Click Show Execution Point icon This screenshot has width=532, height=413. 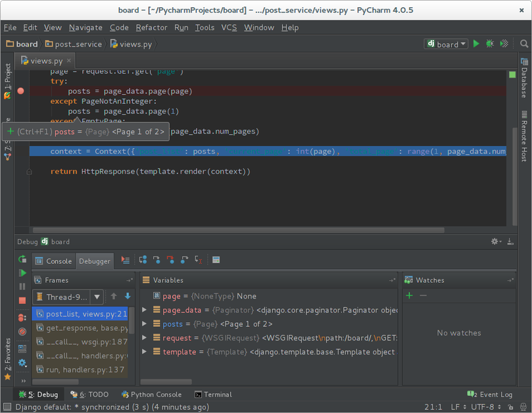(126, 260)
